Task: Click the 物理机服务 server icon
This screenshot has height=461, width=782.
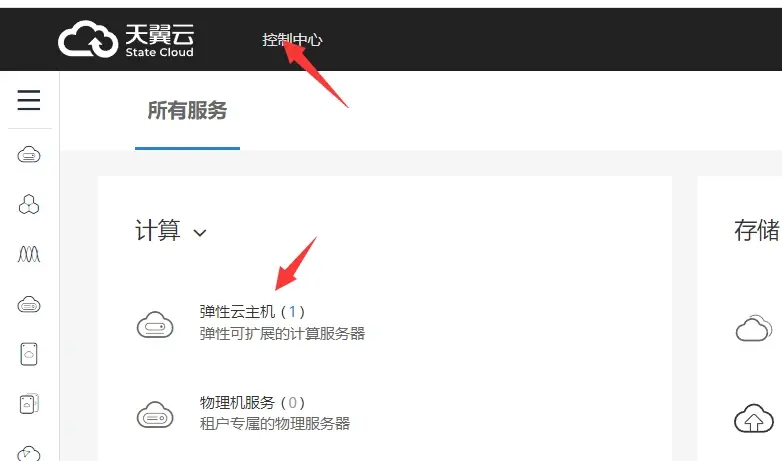Action: coord(155,415)
